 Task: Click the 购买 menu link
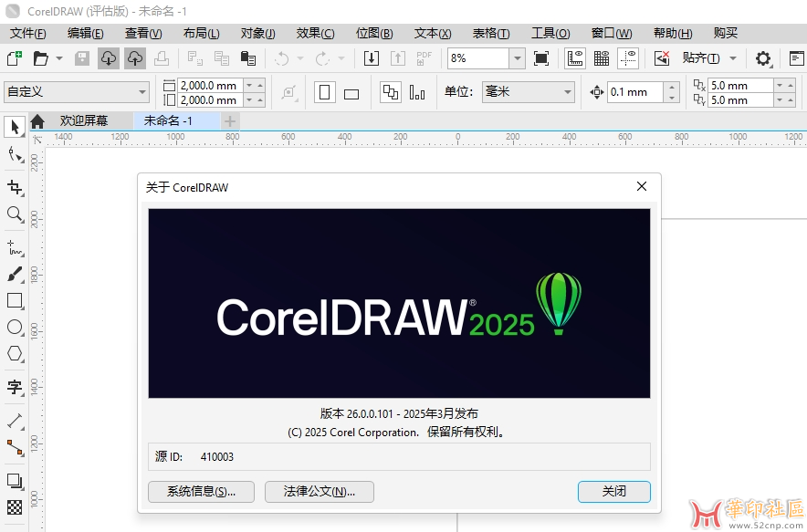click(x=726, y=34)
